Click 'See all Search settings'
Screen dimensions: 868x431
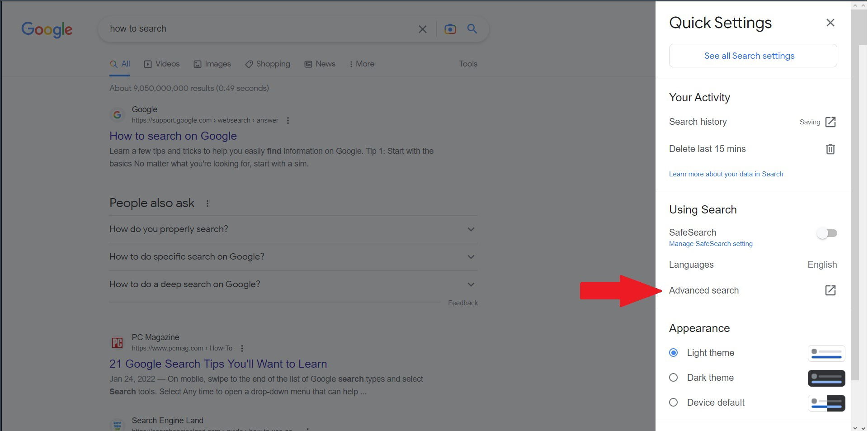[x=749, y=56]
